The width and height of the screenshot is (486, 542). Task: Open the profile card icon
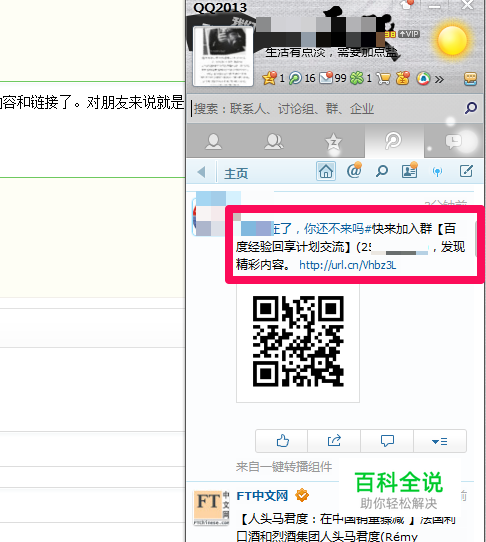tap(410, 170)
